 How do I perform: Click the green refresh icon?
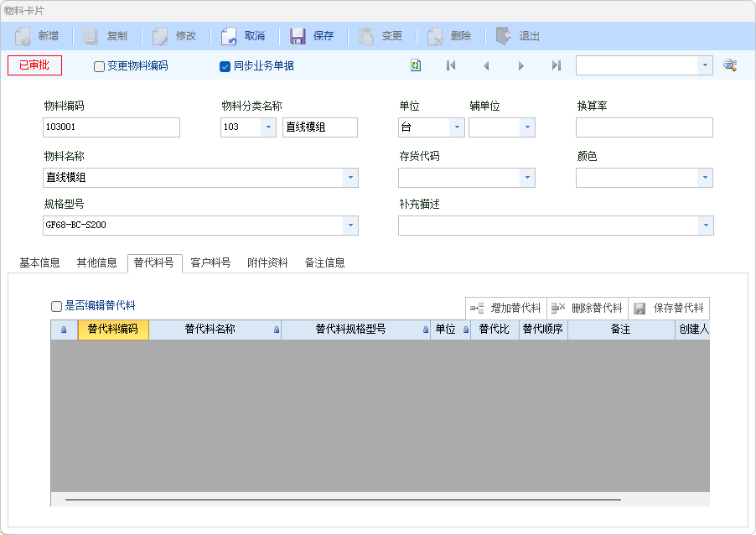coord(416,65)
